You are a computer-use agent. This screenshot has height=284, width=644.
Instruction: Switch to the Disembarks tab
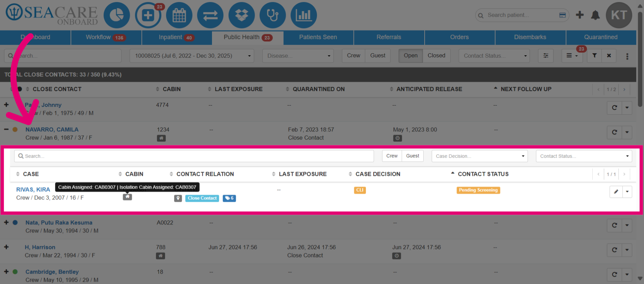530,38
